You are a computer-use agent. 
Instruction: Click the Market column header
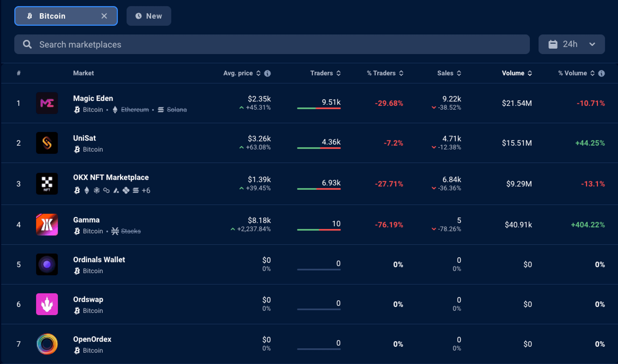[83, 73]
